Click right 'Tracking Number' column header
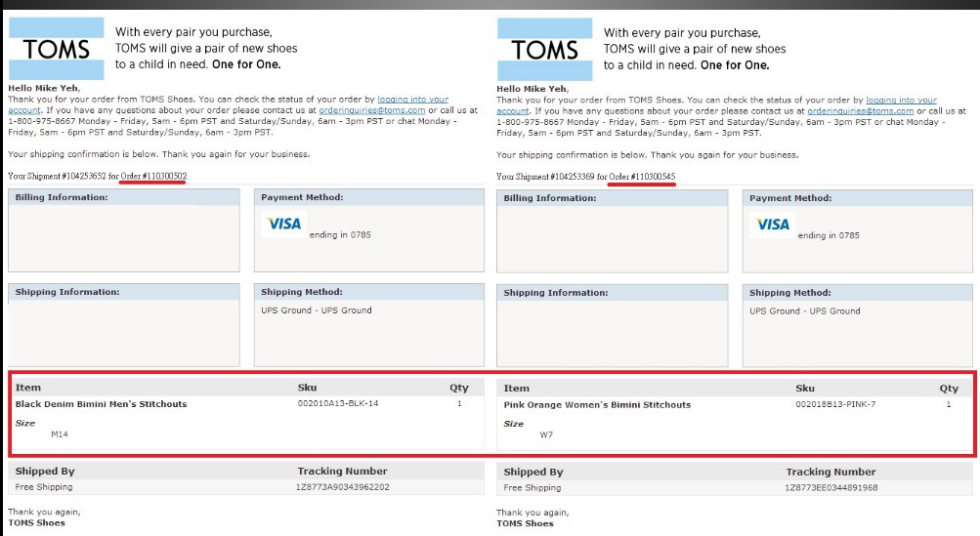The width and height of the screenshot is (980, 536). (831, 472)
